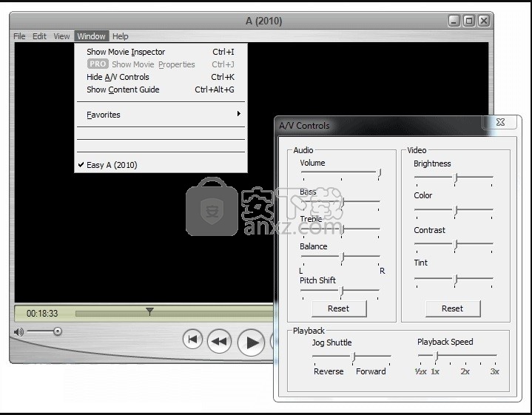Click the Playback Speed slider handle
This screenshot has width=532, height=415.
437,356
